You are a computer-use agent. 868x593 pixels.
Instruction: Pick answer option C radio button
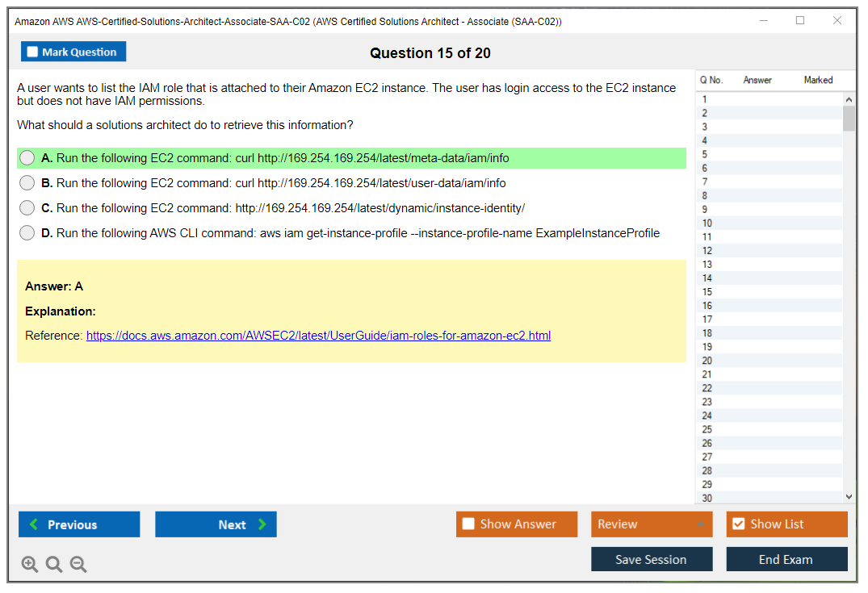[27, 208]
